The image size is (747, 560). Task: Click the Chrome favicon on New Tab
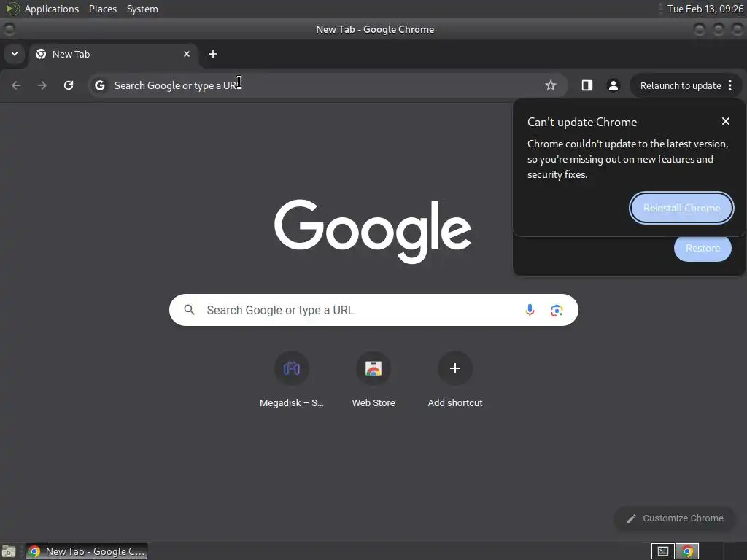(x=41, y=54)
